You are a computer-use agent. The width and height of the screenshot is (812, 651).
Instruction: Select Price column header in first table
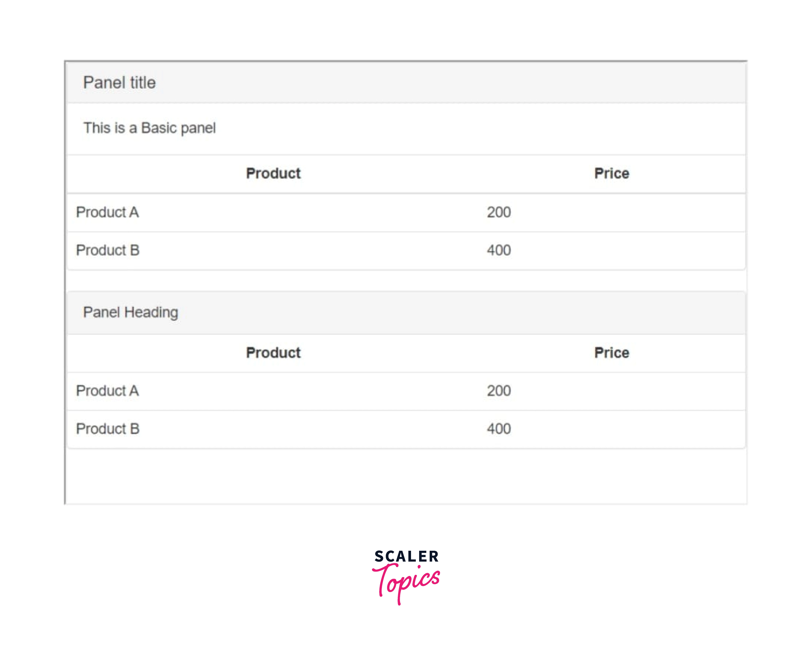[x=611, y=174]
